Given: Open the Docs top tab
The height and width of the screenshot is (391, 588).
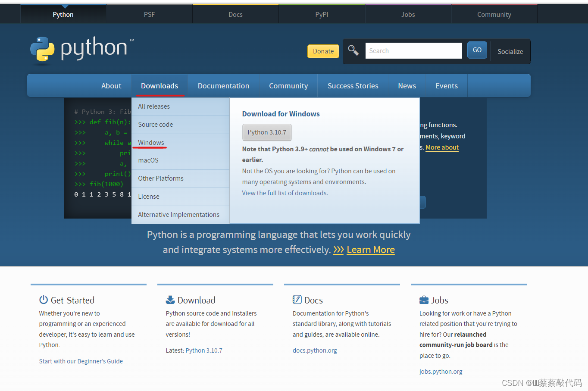Looking at the screenshot, I should click(236, 15).
